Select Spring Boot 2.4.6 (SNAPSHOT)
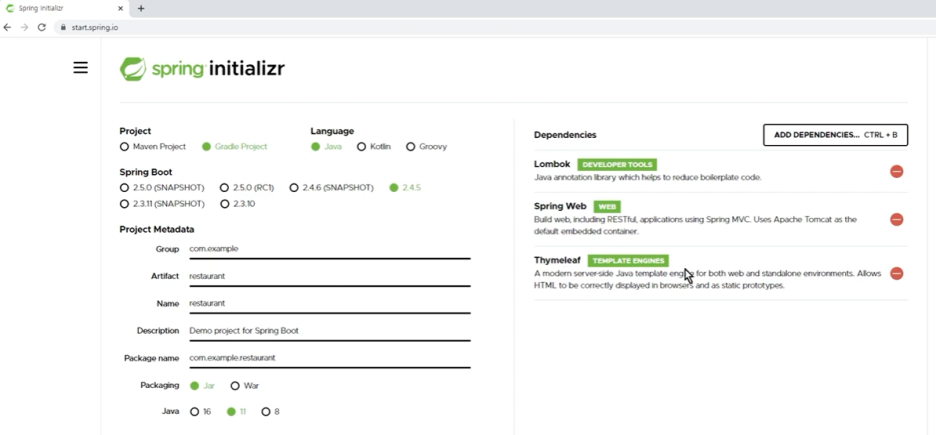936x435 pixels. coord(331,187)
